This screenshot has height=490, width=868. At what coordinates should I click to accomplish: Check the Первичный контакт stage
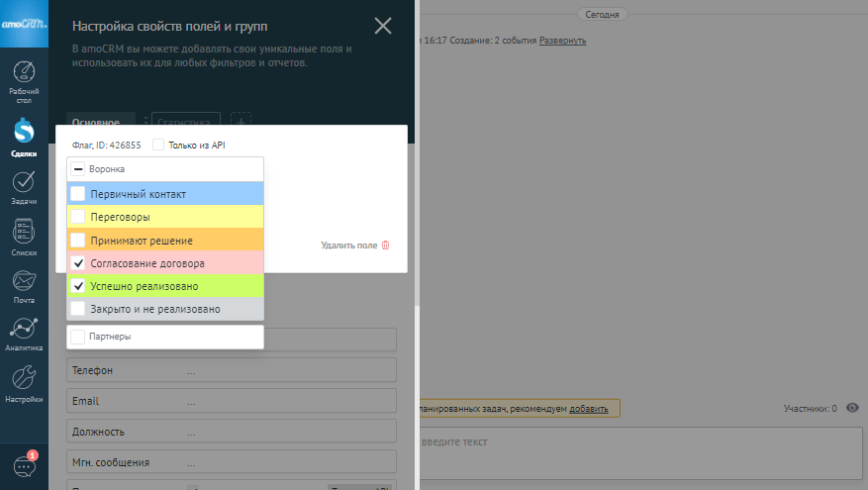click(x=78, y=194)
